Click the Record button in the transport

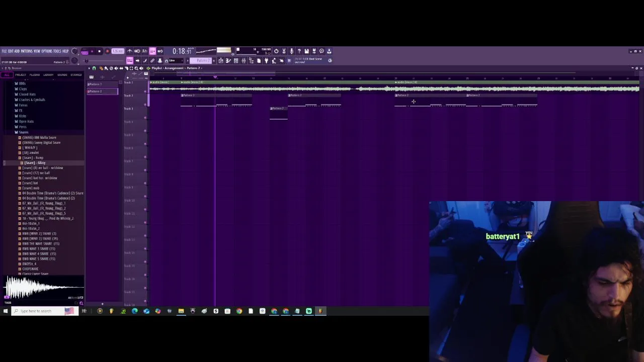107,51
